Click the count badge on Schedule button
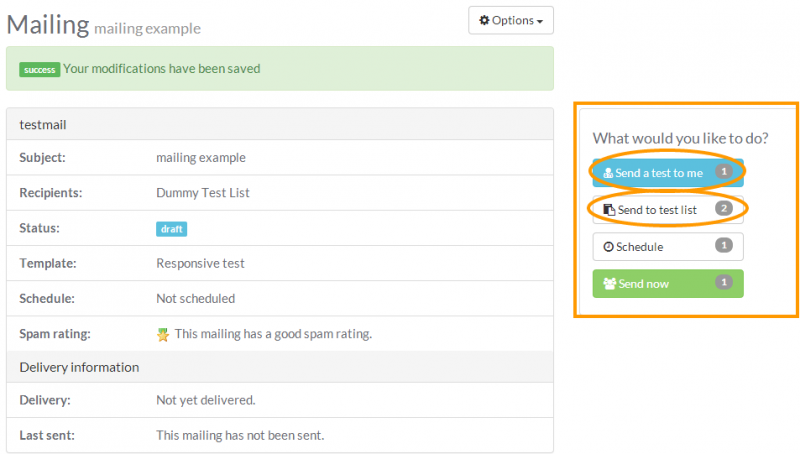Screen dimensions: 800x454 [x=725, y=246]
